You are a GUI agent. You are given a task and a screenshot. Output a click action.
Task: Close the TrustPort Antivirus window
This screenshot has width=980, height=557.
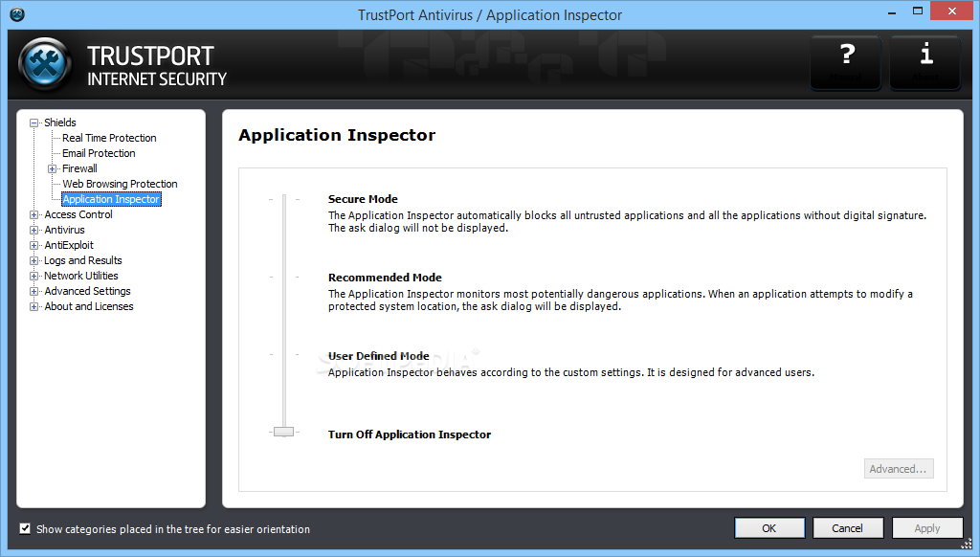[952, 11]
